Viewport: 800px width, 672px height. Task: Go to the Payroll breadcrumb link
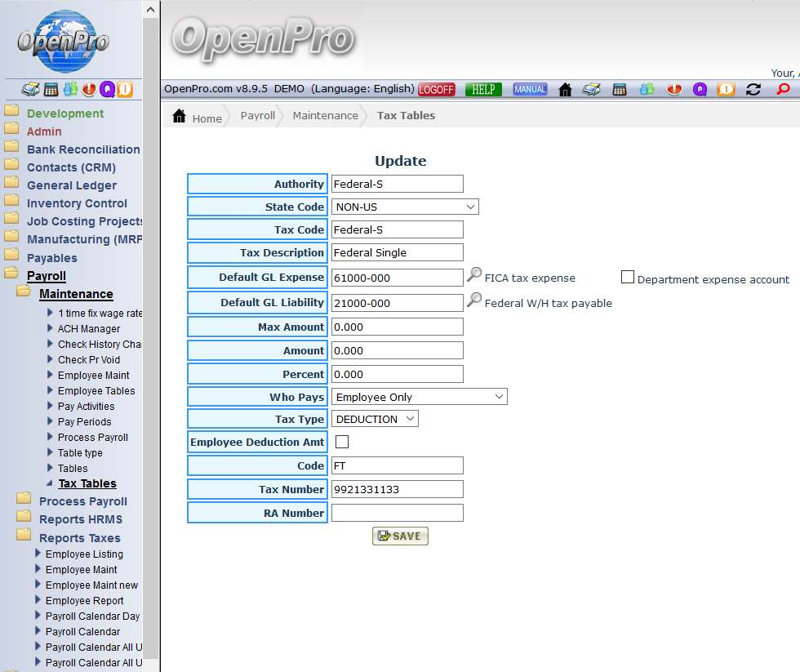tap(257, 116)
